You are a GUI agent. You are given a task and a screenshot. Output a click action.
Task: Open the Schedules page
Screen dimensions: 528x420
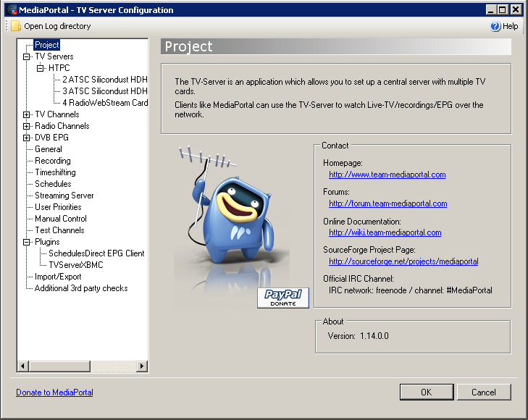[53, 184]
